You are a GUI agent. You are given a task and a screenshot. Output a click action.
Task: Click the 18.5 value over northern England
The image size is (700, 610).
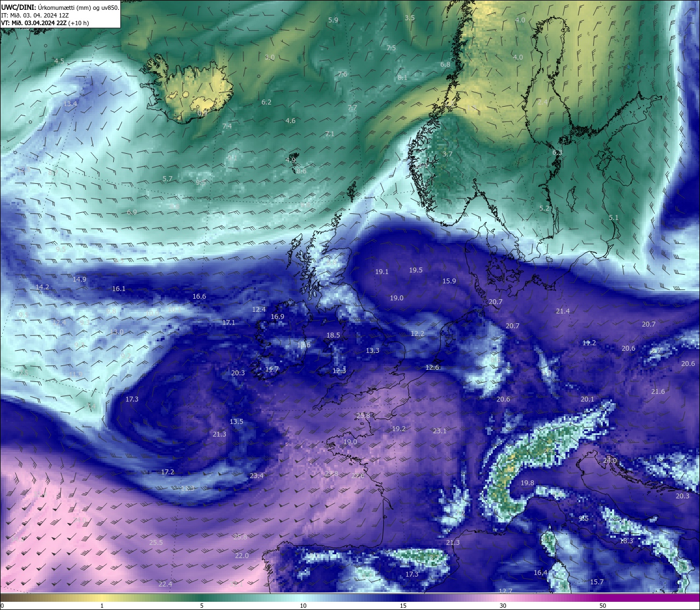(333, 335)
